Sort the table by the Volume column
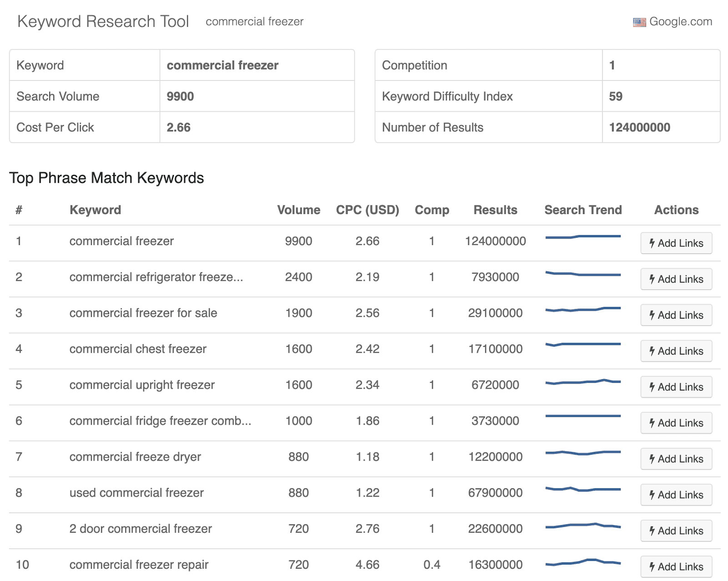This screenshot has width=728, height=581. [x=298, y=210]
